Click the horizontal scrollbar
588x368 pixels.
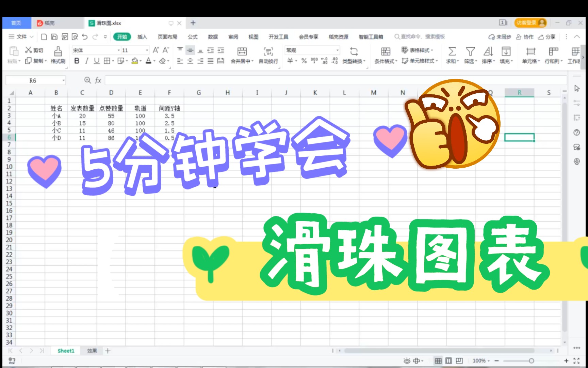click(x=439, y=350)
